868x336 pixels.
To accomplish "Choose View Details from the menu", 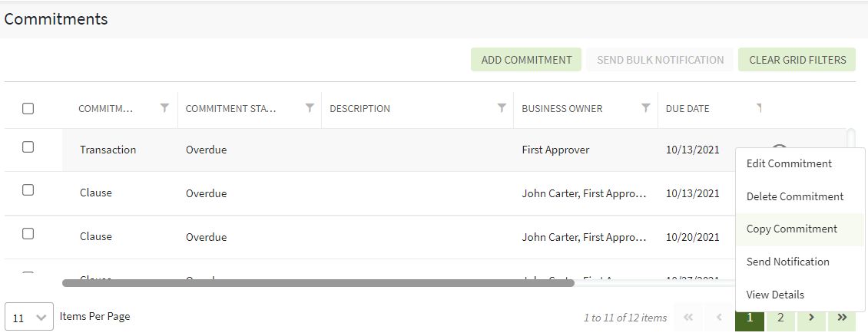I will pos(775,295).
